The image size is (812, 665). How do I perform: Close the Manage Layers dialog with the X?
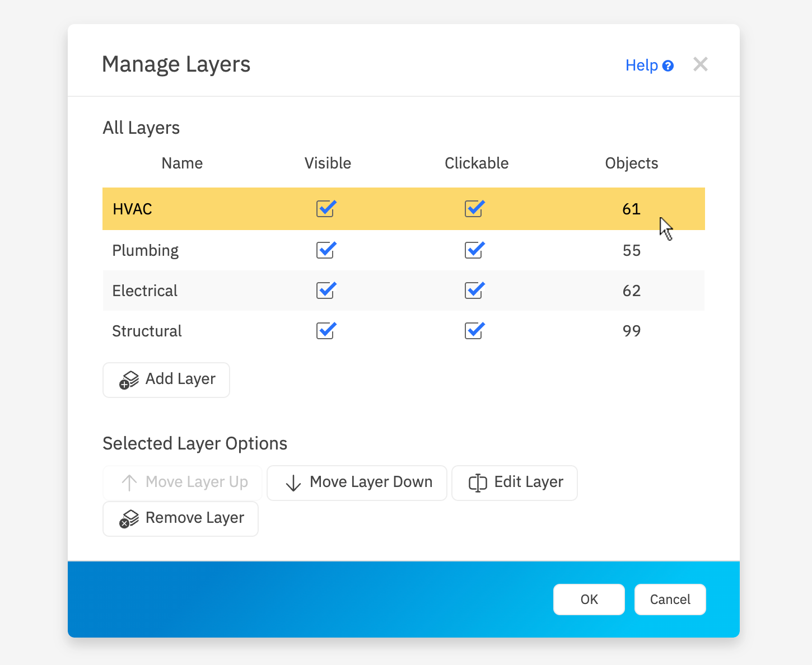pos(700,64)
